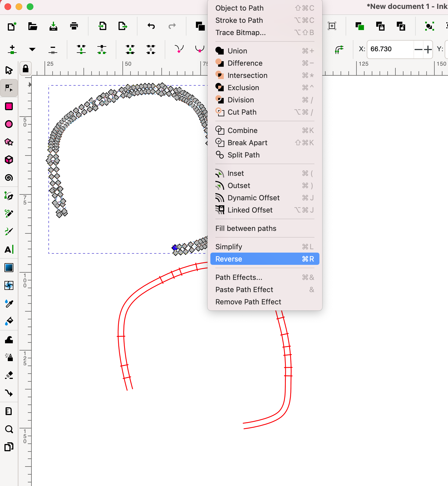Activate the Calligraphy tool
The width and height of the screenshot is (448, 486).
(x=9, y=231)
